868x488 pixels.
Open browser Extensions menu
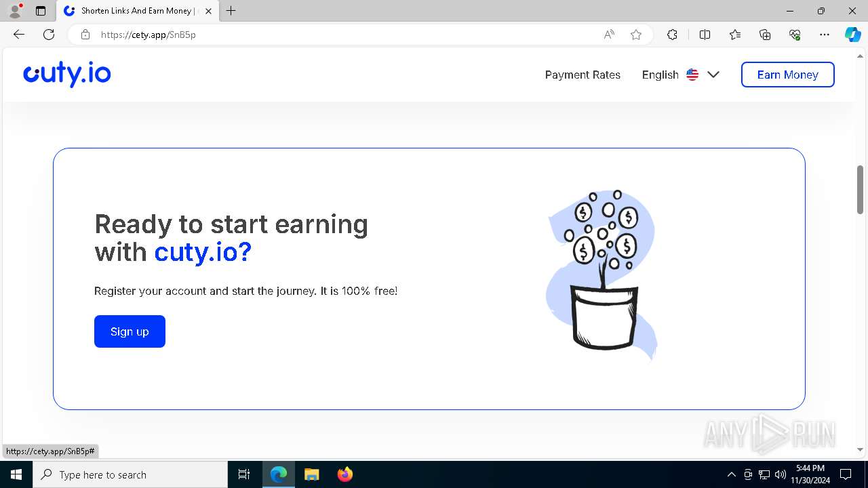tap(672, 35)
